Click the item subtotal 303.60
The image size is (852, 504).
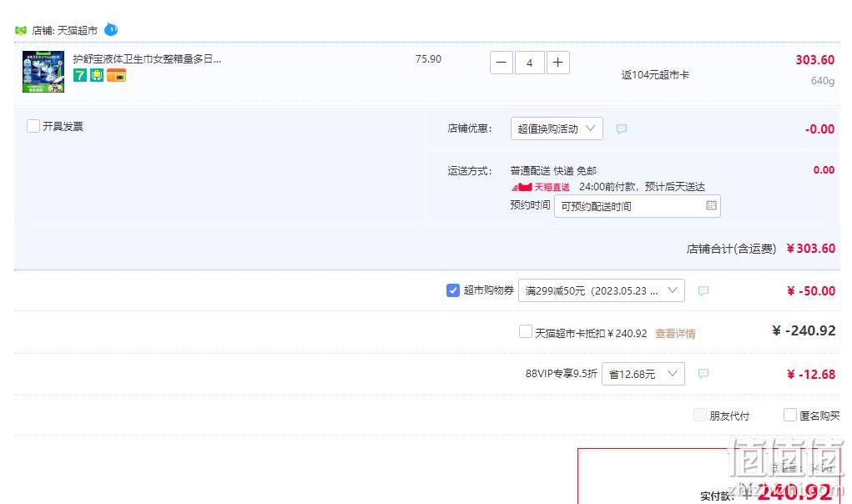click(x=815, y=60)
